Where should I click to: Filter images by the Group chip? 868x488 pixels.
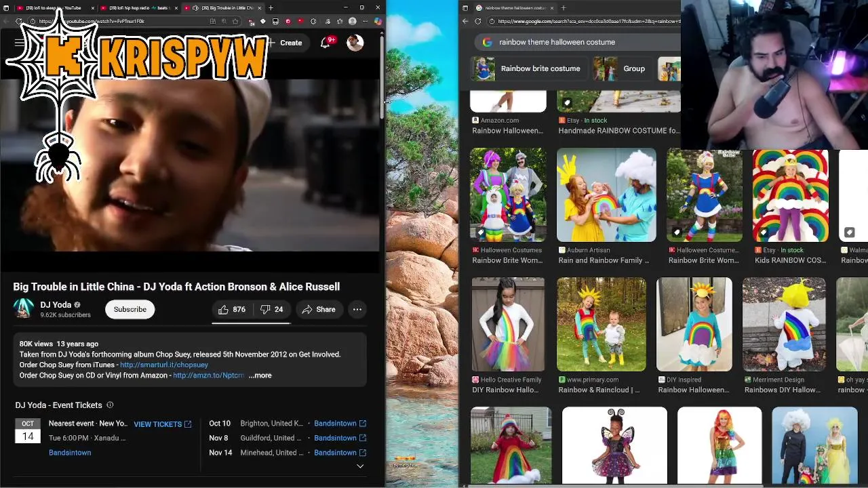[623, 68]
